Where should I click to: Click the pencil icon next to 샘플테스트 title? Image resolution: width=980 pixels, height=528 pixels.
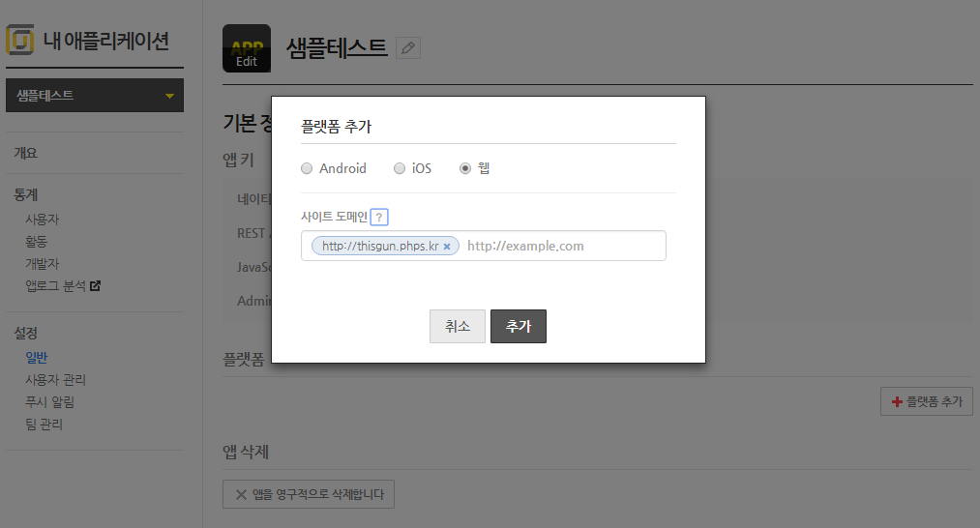pos(408,47)
